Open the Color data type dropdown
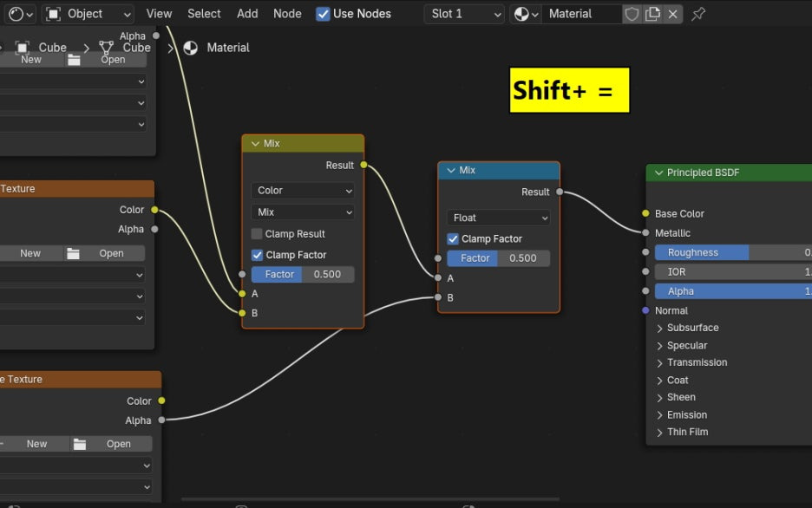Image resolution: width=812 pixels, height=508 pixels. 303,191
